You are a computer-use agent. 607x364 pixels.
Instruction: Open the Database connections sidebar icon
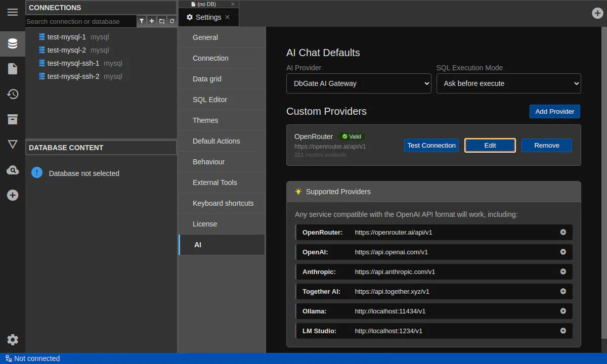click(13, 43)
